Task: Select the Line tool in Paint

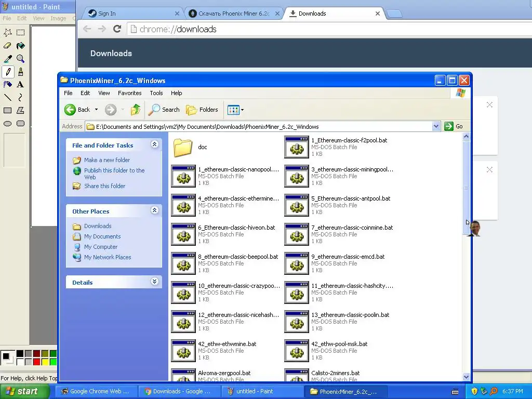Action: coord(8,98)
